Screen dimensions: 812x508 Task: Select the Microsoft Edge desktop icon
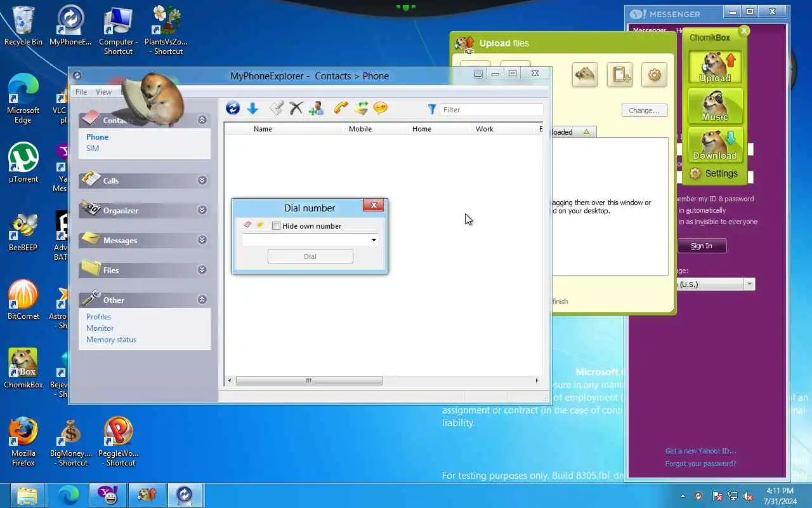pyautogui.click(x=23, y=99)
